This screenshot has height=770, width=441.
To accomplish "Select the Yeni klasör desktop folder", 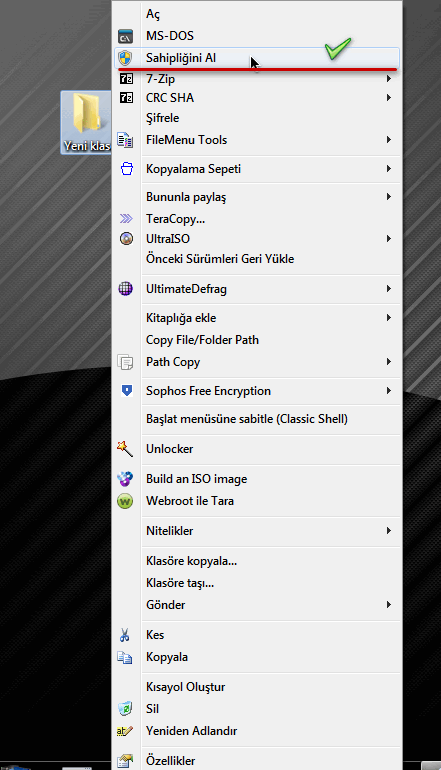I will point(86,123).
